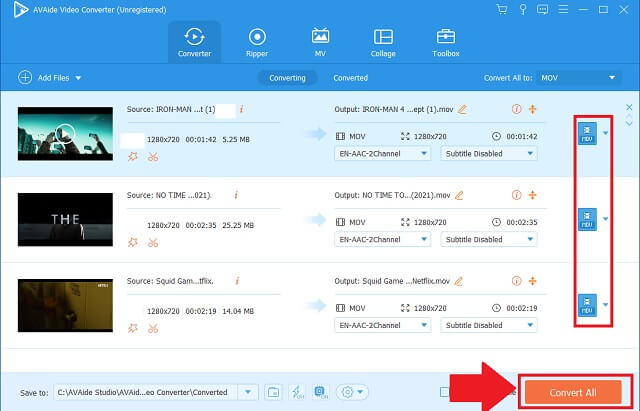Click the register key icon
Image resolution: width=640 pixels, height=411 pixels.
pyautogui.click(x=522, y=9)
